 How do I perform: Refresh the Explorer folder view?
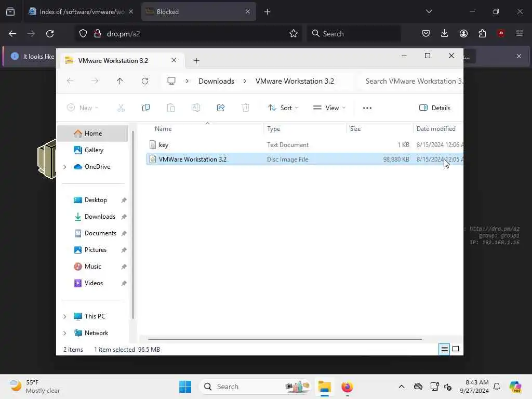click(x=145, y=81)
